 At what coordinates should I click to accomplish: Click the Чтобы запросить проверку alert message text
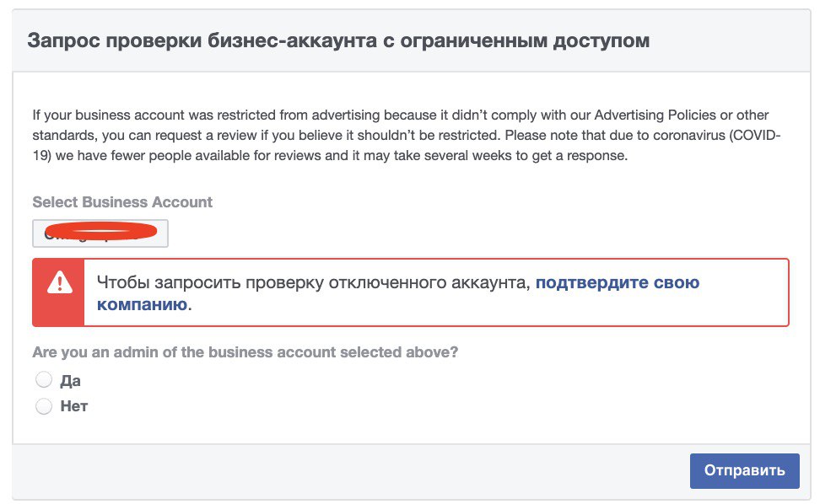coord(314,282)
